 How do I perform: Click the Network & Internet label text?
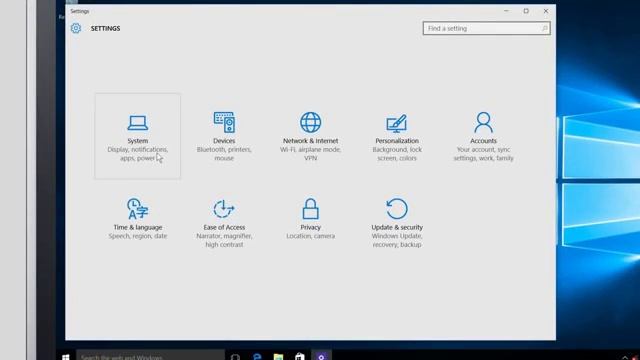click(311, 141)
